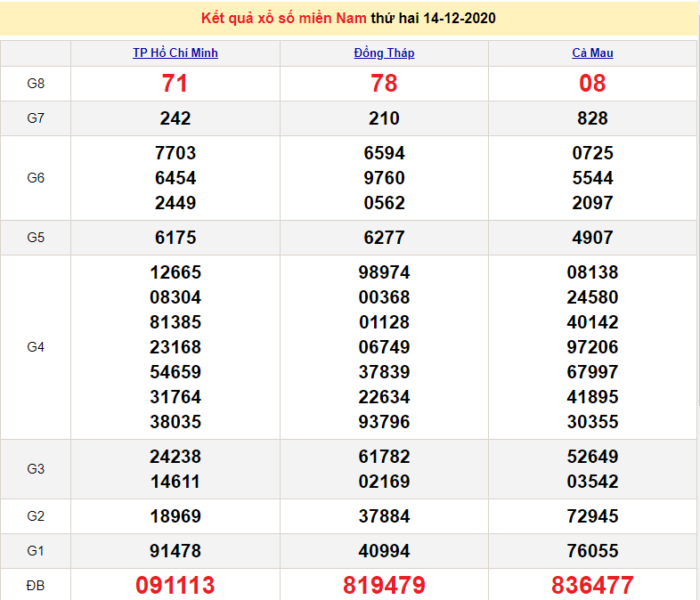Select the G6 number 7703
Screen dimensions: 700x600
pos(175,153)
